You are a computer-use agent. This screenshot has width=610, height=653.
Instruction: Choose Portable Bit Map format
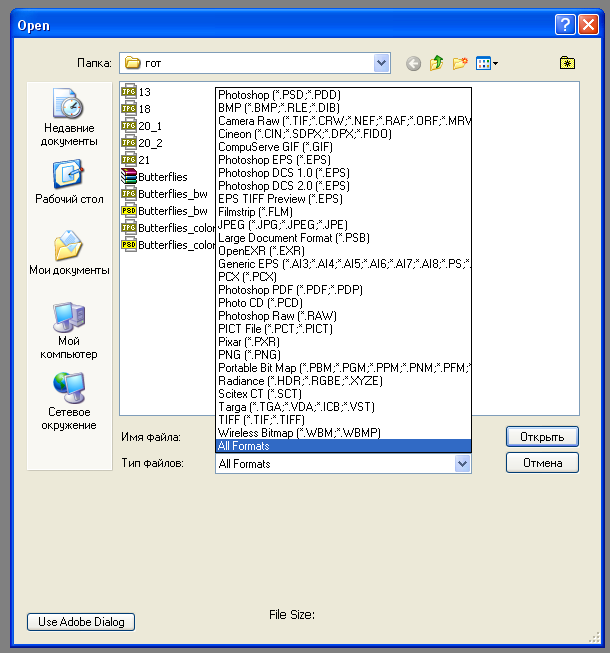pos(344,368)
